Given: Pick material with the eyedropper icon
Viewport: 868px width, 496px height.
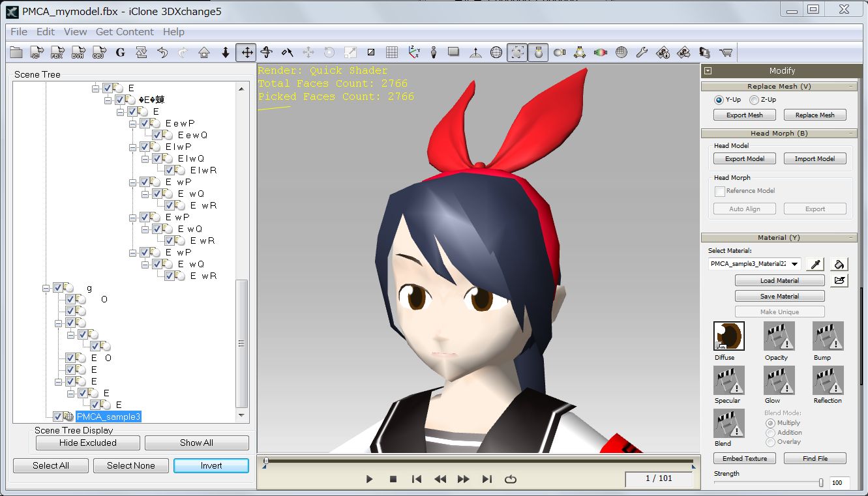Looking at the screenshot, I should (815, 264).
